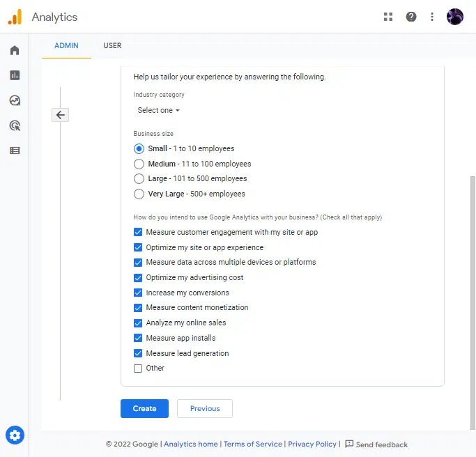Uncheck Measure data across multiple devices
Viewport: 476px width, 457px height.
coord(138,262)
